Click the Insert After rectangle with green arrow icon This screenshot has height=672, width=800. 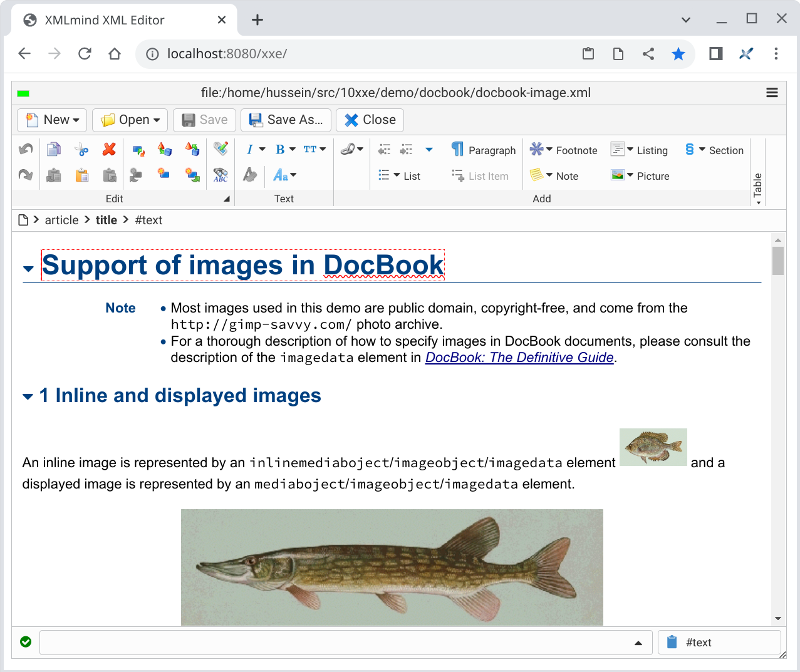click(192, 175)
